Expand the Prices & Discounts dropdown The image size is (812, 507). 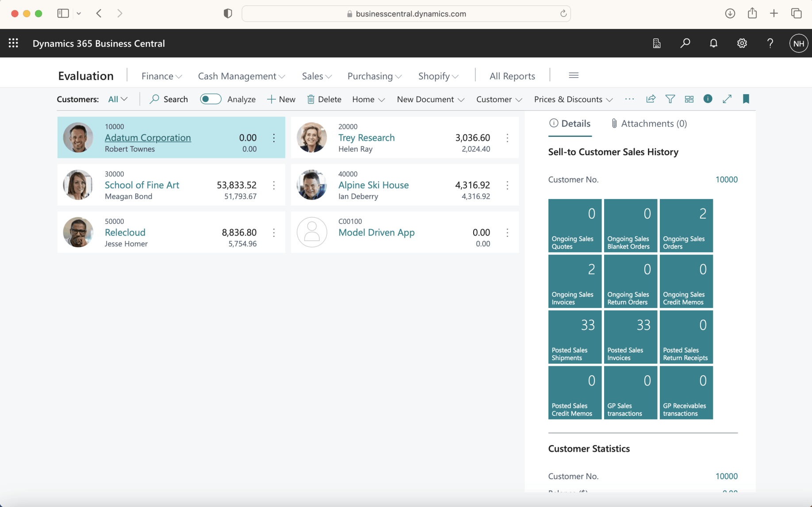(x=573, y=99)
